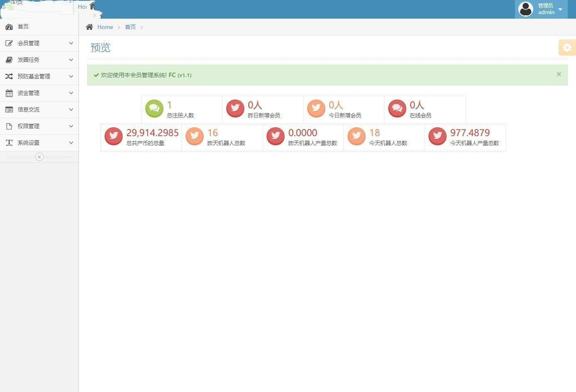Screen dimensions: 576x392
Task: Click the green chat icon for 总注册人数
Action: 154,109
